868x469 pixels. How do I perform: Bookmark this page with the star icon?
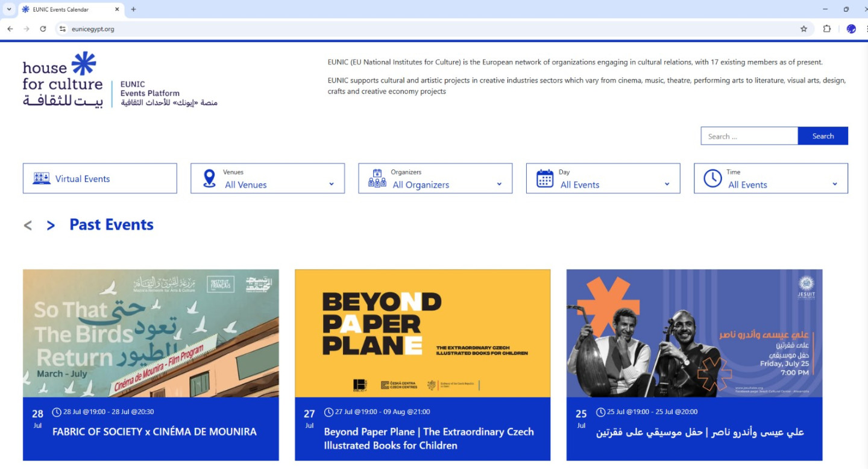[x=804, y=29]
